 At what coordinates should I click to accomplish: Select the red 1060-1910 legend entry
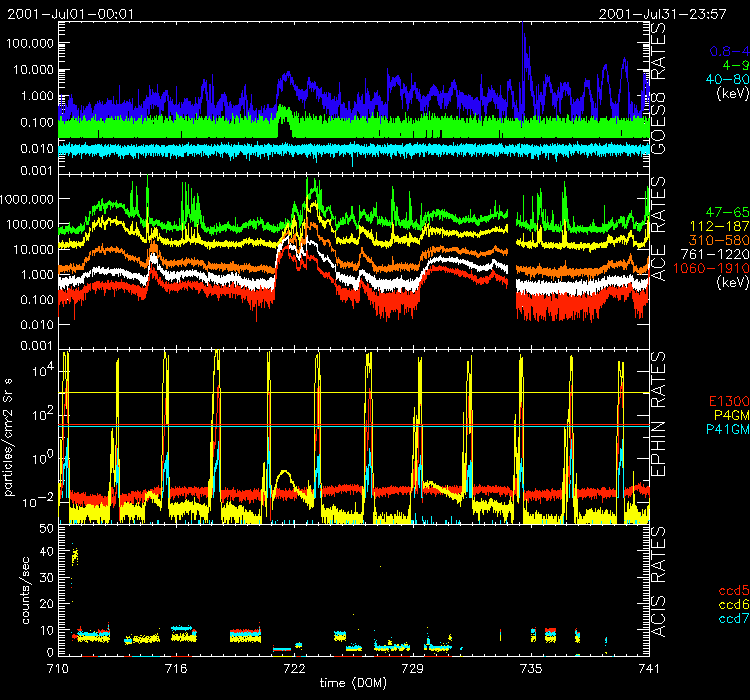pos(708,269)
